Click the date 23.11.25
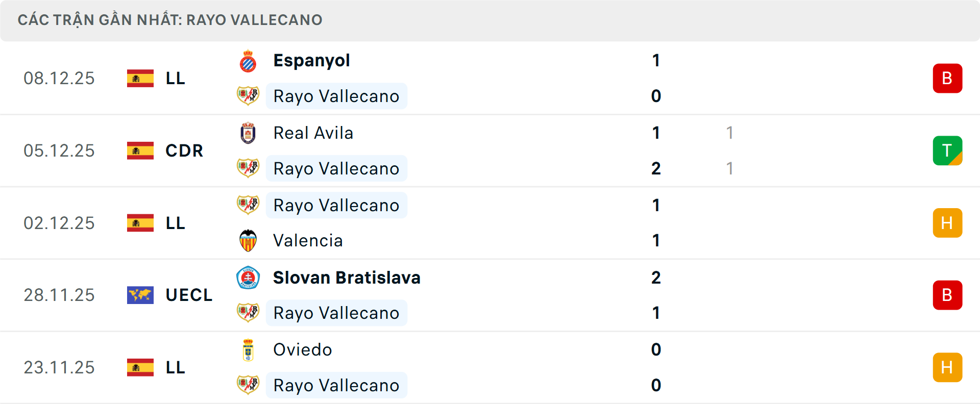 point(59,367)
